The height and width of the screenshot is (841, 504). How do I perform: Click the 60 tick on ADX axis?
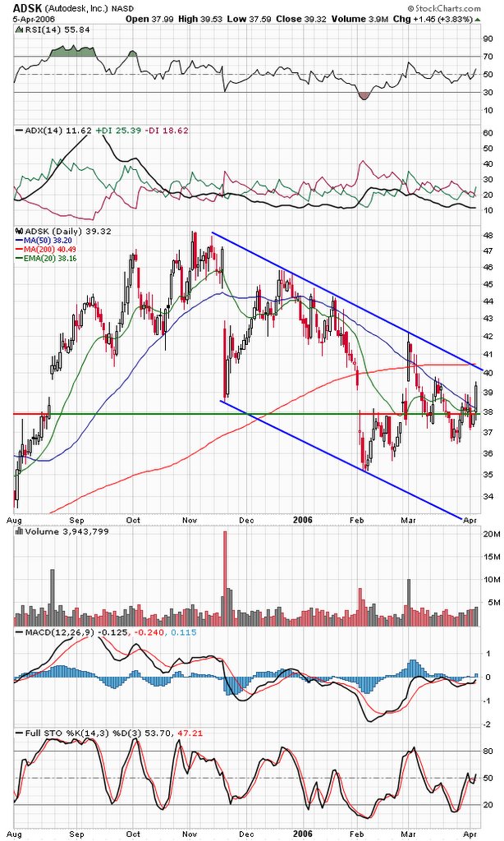pos(488,133)
